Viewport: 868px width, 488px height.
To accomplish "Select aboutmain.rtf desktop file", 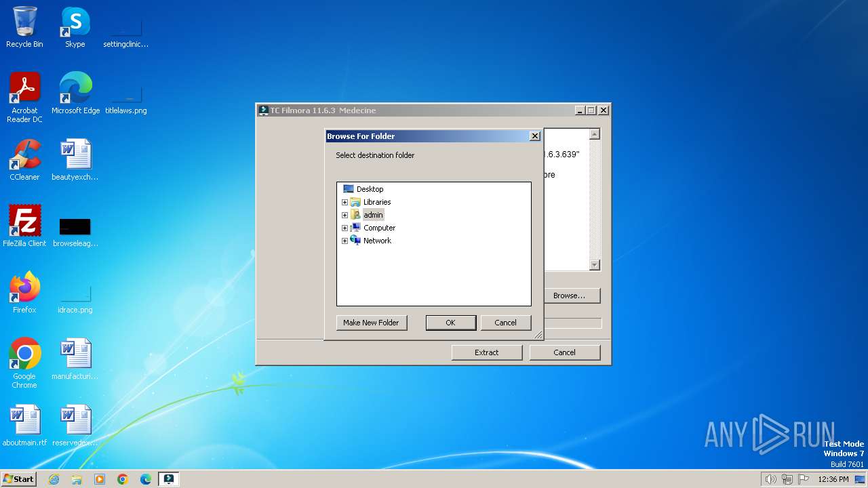I will pyautogui.click(x=24, y=426).
